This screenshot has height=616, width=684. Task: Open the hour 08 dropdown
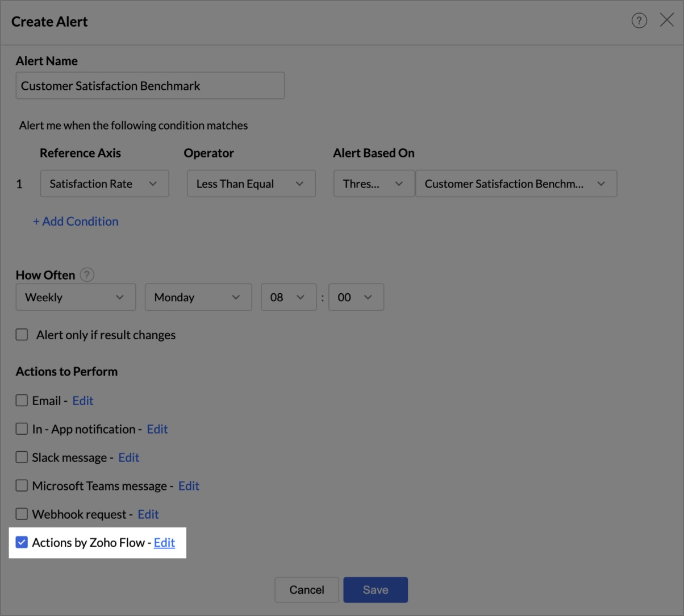(x=289, y=297)
